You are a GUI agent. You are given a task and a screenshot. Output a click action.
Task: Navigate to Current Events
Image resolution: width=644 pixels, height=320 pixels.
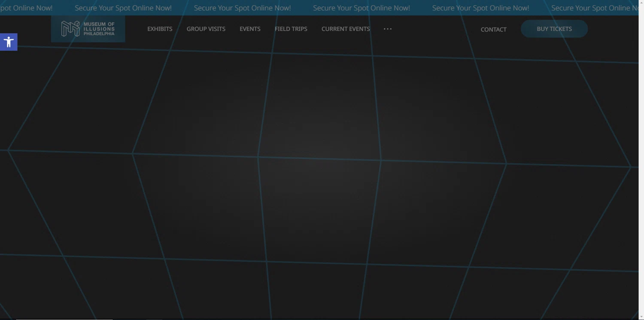[346, 29]
